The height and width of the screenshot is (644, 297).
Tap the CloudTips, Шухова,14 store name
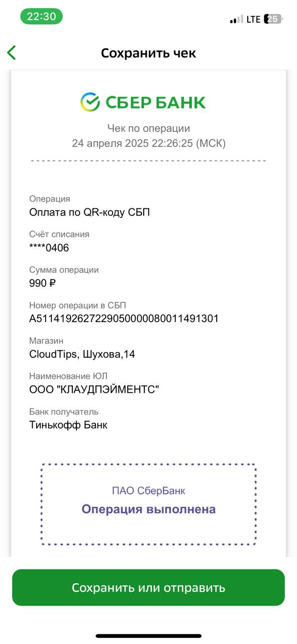point(82,354)
